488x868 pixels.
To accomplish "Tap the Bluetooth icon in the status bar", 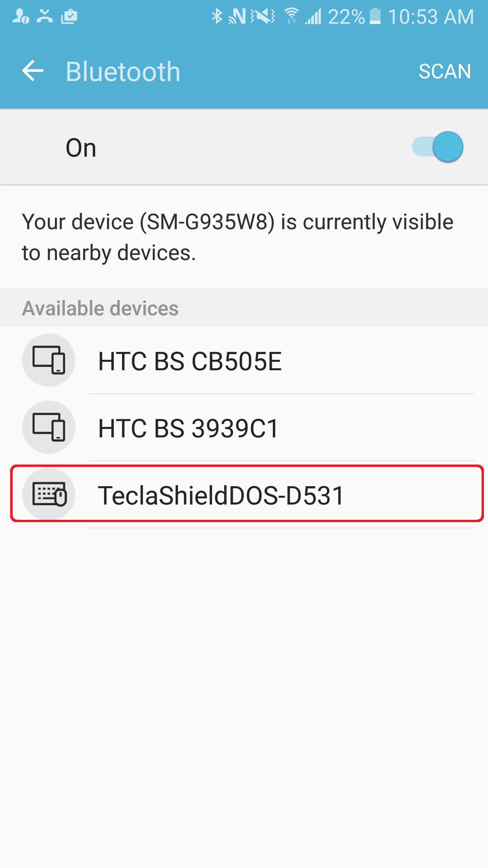I will (x=217, y=16).
